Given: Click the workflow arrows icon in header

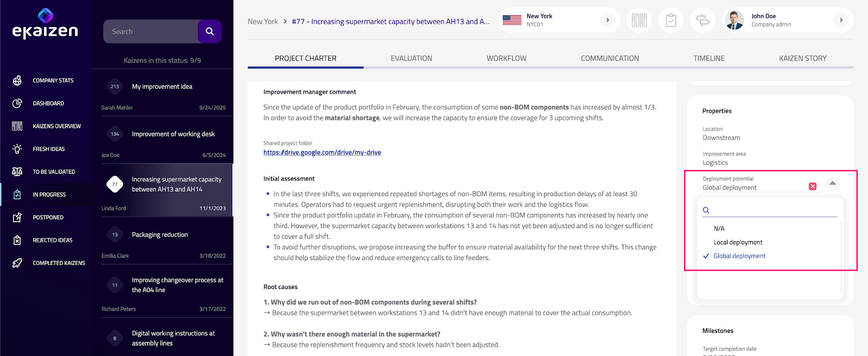Looking at the screenshot, I should pyautogui.click(x=703, y=21).
